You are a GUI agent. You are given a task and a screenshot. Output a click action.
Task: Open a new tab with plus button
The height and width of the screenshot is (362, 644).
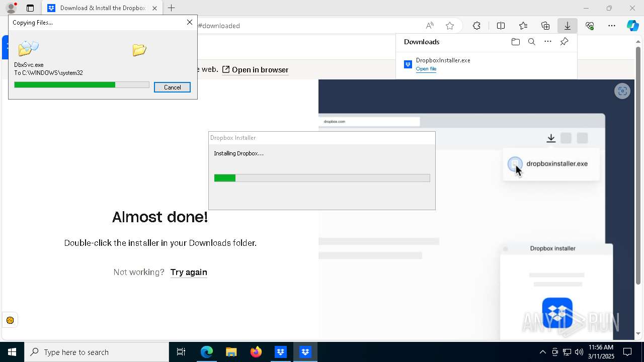pyautogui.click(x=172, y=8)
